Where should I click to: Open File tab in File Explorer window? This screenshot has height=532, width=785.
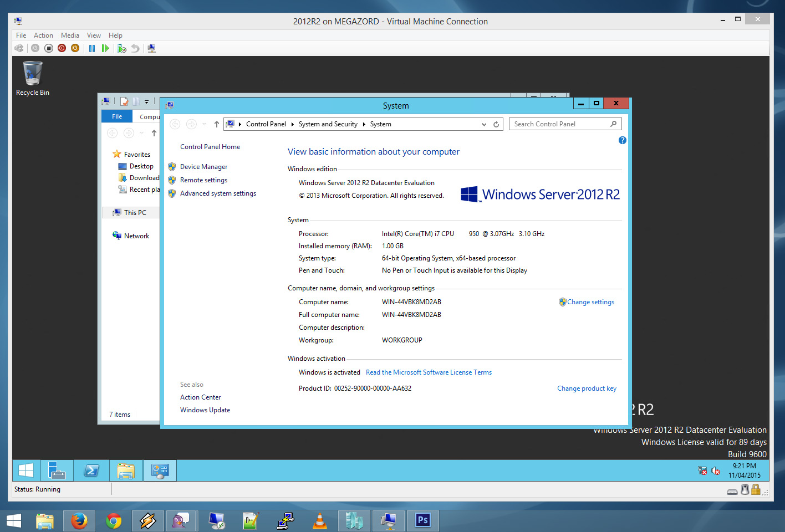coord(117,116)
